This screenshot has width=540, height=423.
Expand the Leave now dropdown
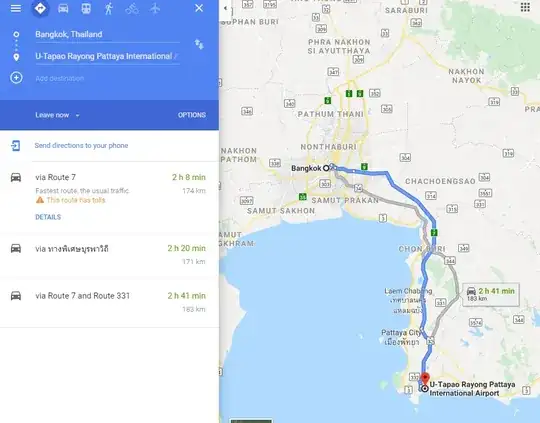point(58,115)
